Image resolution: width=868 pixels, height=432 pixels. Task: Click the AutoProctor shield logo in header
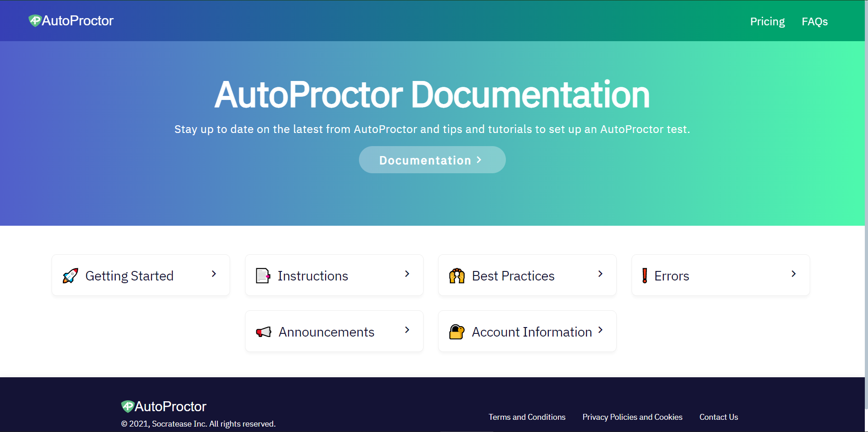click(x=35, y=21)
